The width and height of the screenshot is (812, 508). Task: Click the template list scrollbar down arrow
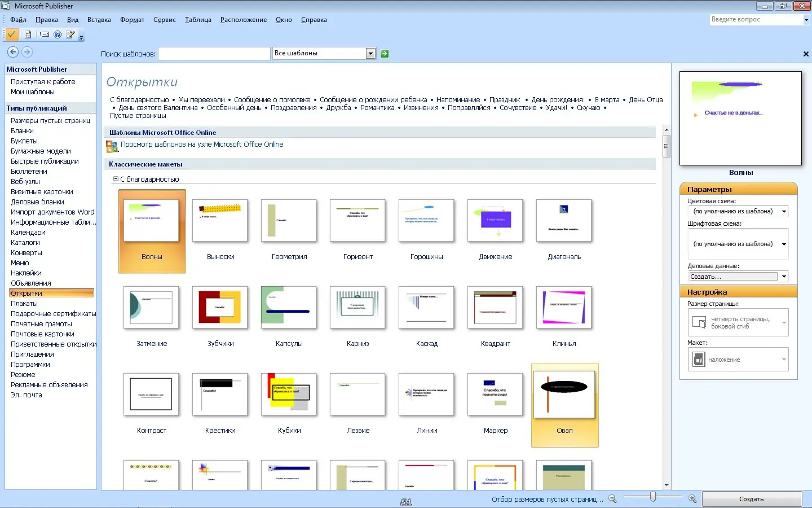click(x=667, y=485)
